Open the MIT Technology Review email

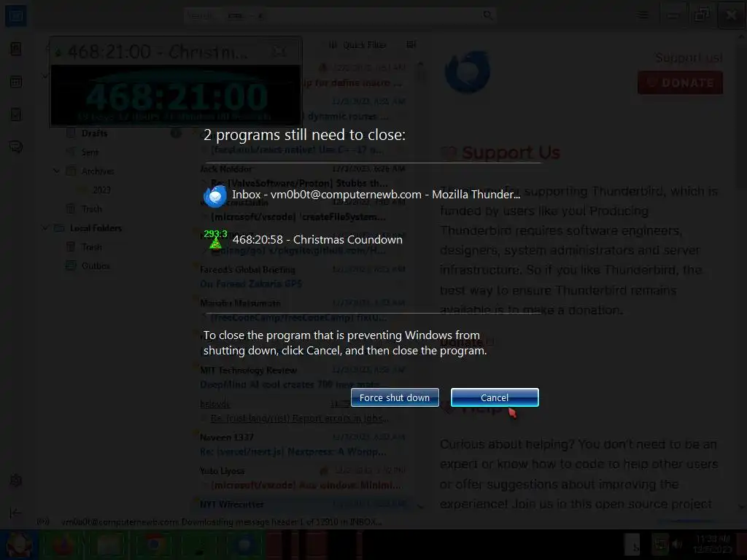pos(303,377)
